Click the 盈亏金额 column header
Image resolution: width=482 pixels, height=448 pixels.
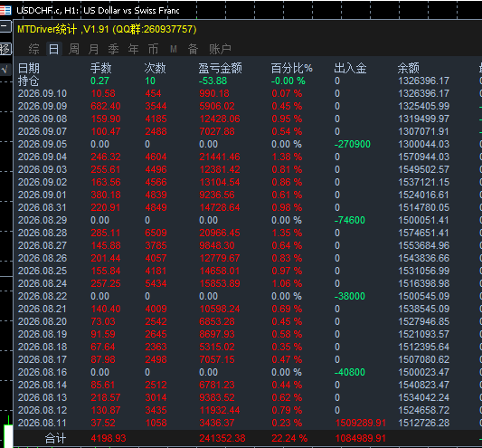click(x=220, y=68)
